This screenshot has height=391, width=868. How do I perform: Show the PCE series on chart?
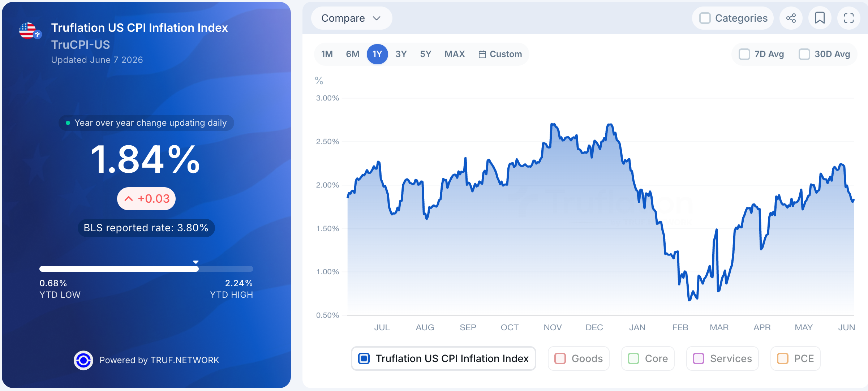[x=795, y=358]
